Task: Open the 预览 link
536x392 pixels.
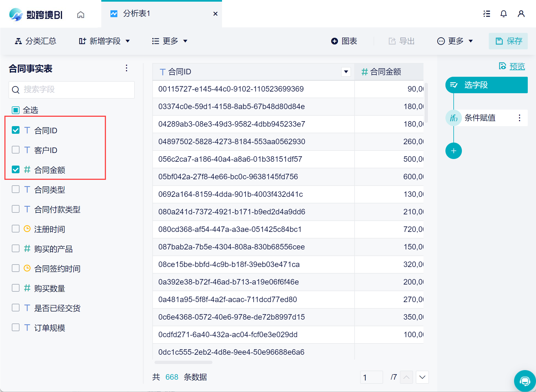Action: (x=517, y=66)
